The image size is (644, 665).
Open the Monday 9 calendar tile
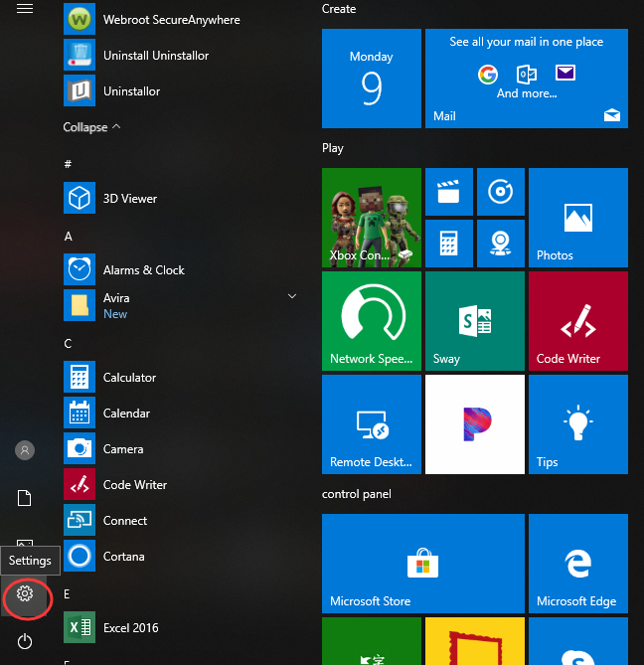(372, 79)
